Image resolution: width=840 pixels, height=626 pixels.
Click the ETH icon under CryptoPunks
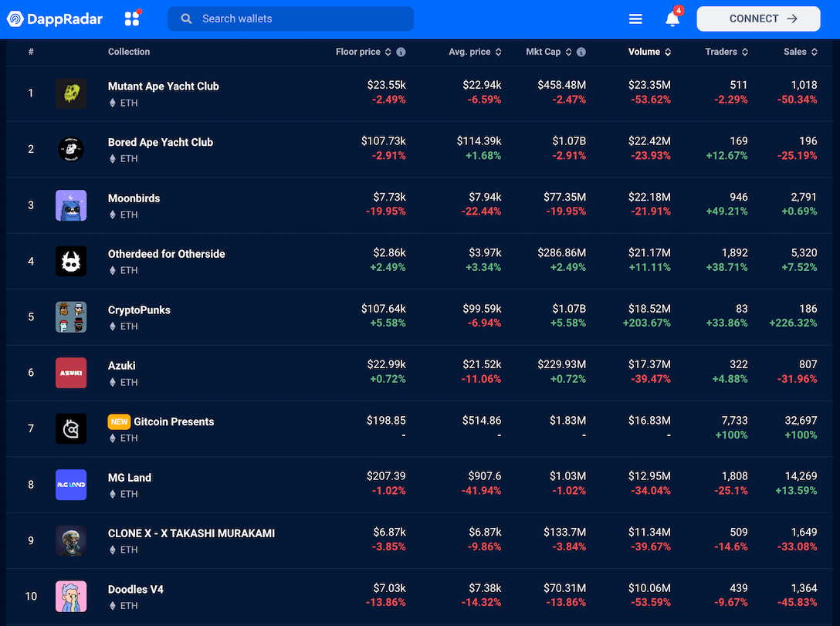click(x=113, y=326)
